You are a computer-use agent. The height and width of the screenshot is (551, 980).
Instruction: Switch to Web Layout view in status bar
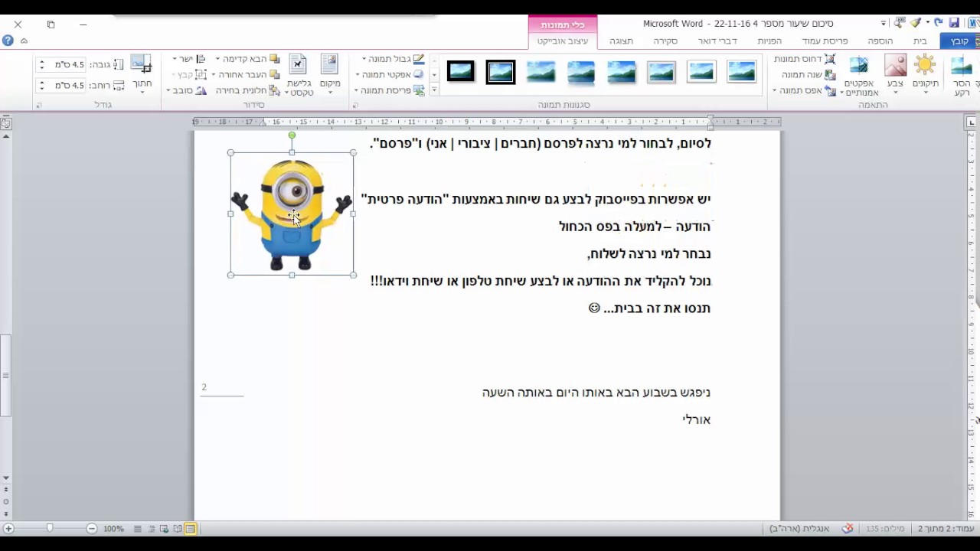pos(165,529)
